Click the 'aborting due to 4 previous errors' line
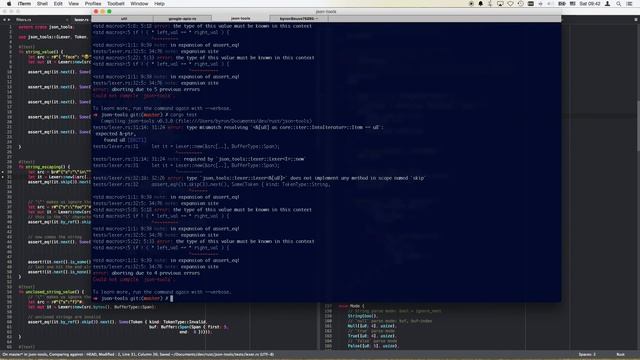Viewport: 640px width, 360px height. tap(146, 273)
